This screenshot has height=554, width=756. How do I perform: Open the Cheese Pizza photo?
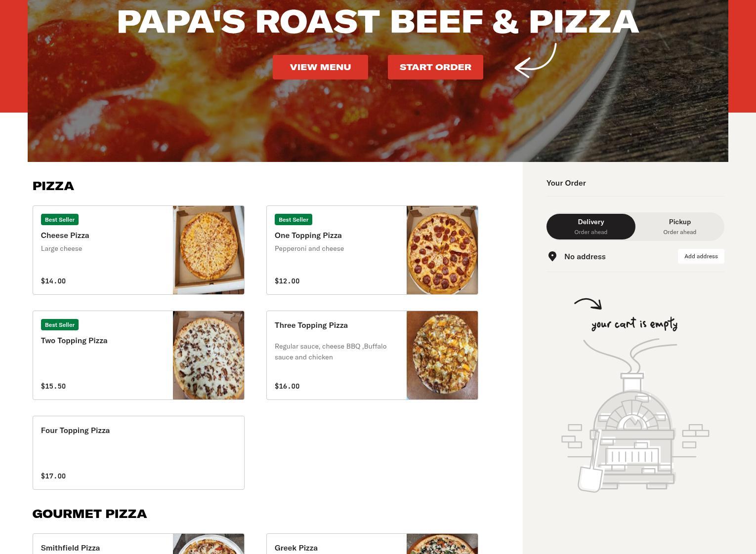[x=209, y=250]
